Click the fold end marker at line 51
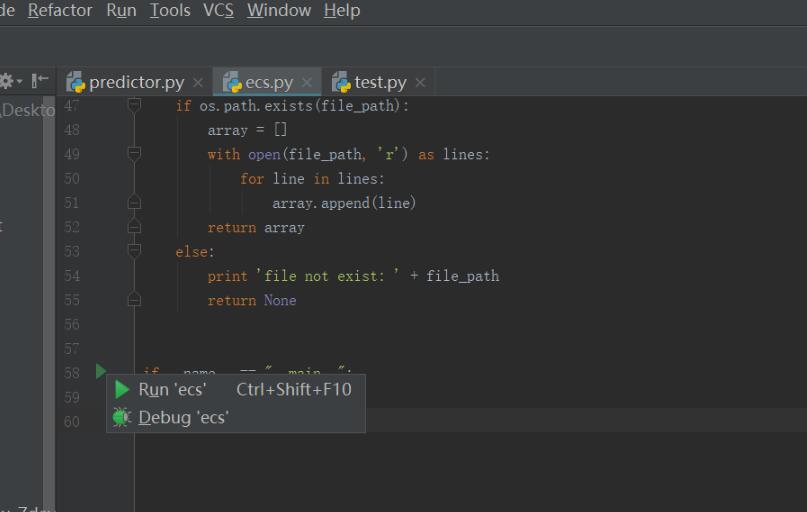Viewport: 807px width, 512px height. (x=135, y=203)
